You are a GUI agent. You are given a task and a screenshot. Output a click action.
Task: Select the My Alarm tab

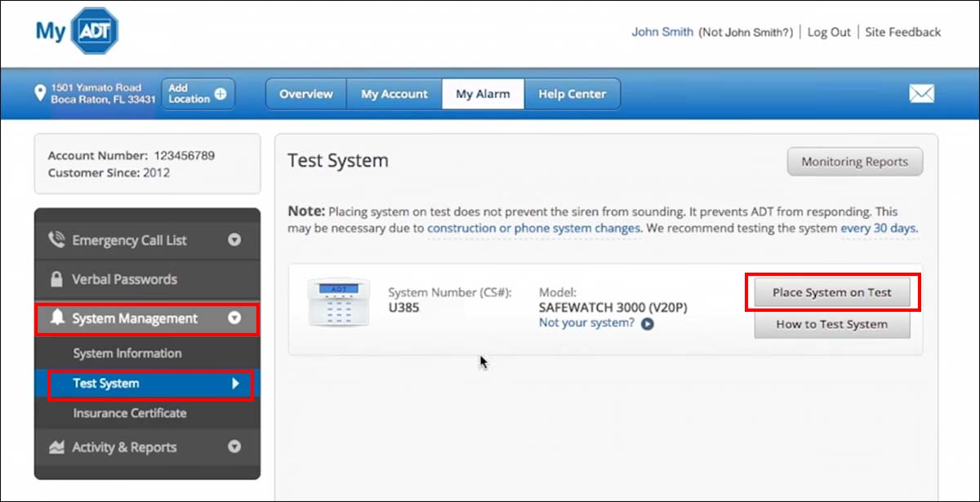coord(483,94)
